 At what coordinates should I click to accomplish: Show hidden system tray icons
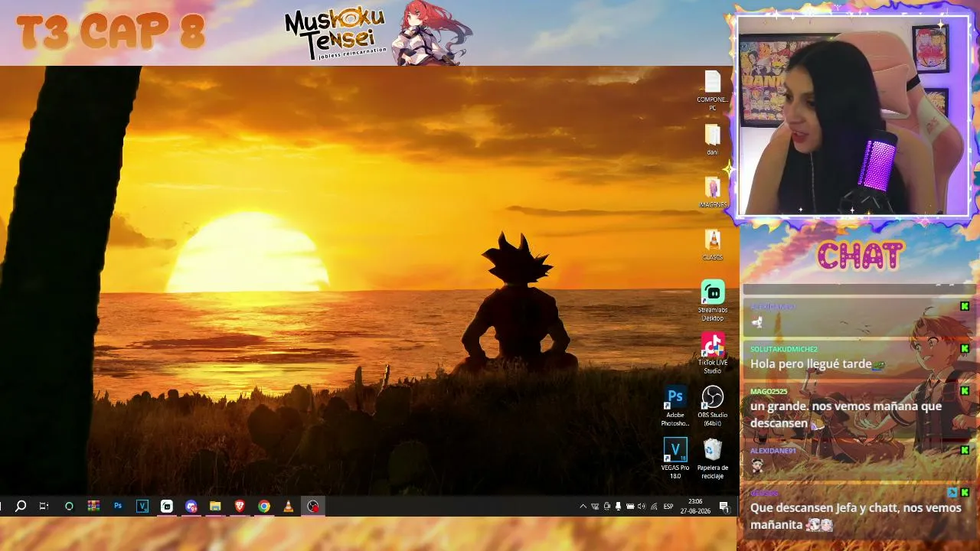point(583,506)
